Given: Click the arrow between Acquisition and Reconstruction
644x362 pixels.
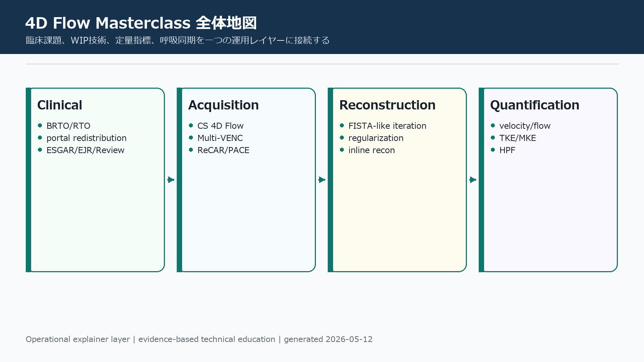Looking at the screenshot, I should pos(322,180).
